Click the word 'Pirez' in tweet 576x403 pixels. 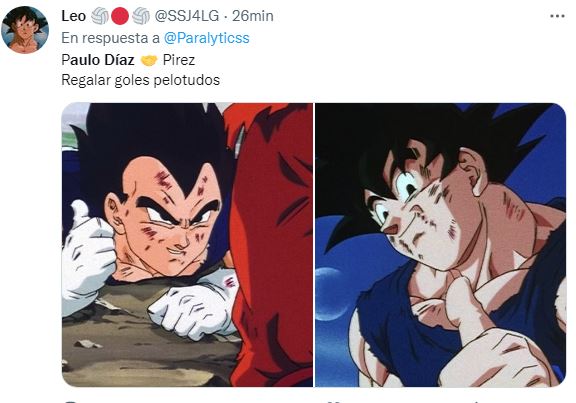pyautogui.click(x=179, y=60)
